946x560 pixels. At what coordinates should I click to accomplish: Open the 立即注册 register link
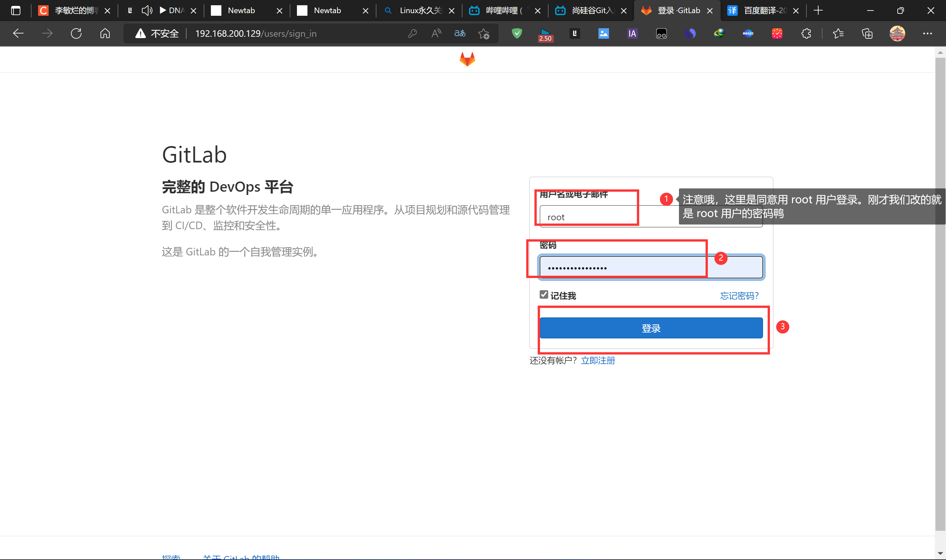click(598, 360)
